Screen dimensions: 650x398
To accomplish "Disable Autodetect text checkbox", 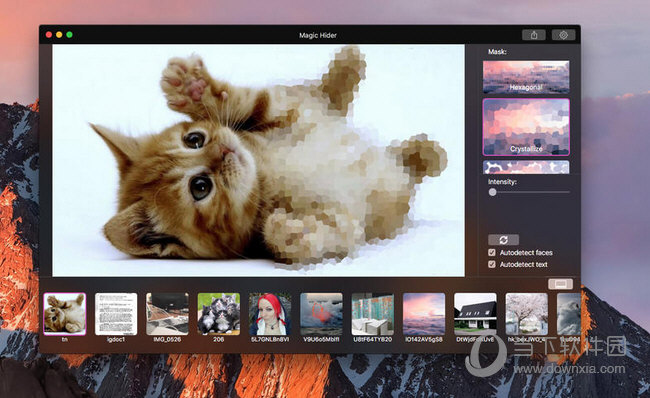I will (492, 264).
